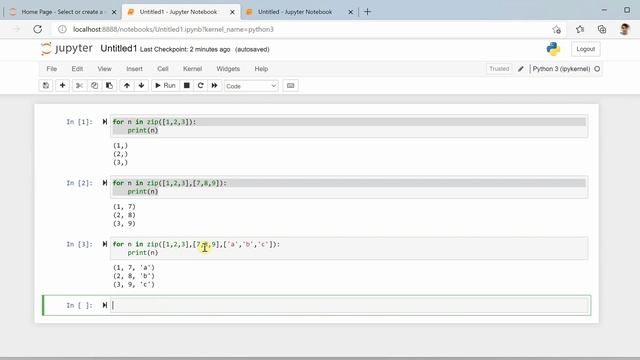Close the Home Page tab
This screenshot has width=640, height=360.
[114, 12]
